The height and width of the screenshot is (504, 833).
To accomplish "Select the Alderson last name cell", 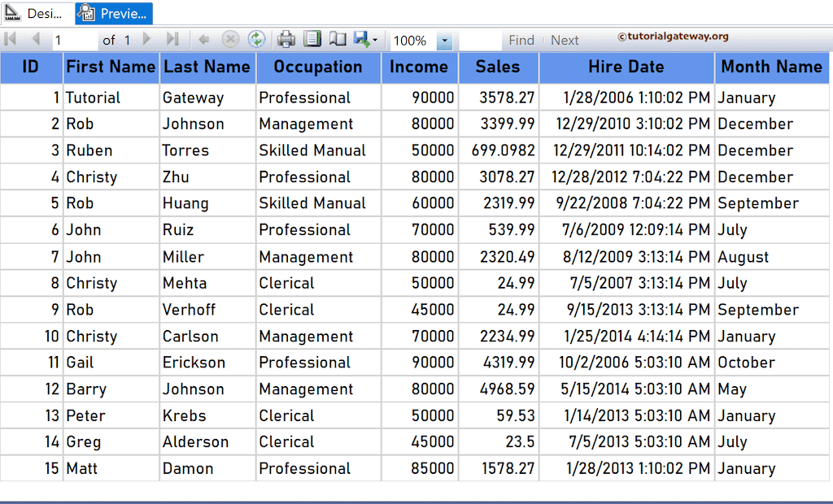I will click(207, 442).
